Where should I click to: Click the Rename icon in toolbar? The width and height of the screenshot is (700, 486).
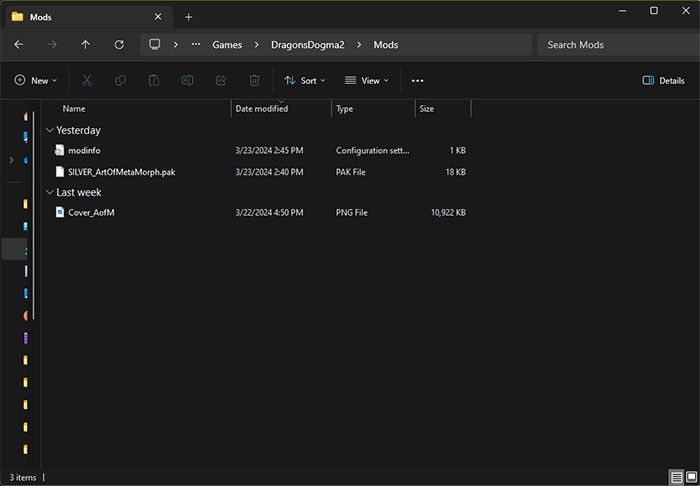tap(187, 80)
